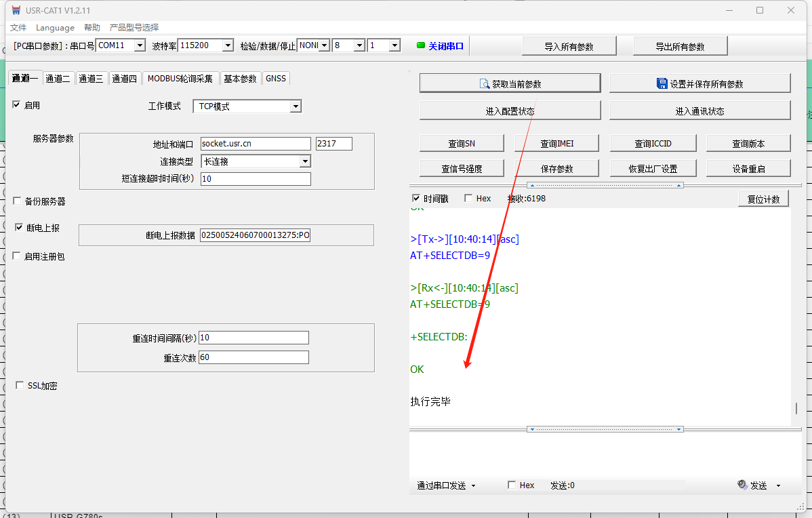Expand the 工作模式 TCP模式 dropdown
Viewport: 812px width, 518px height.
coord(295,106)
